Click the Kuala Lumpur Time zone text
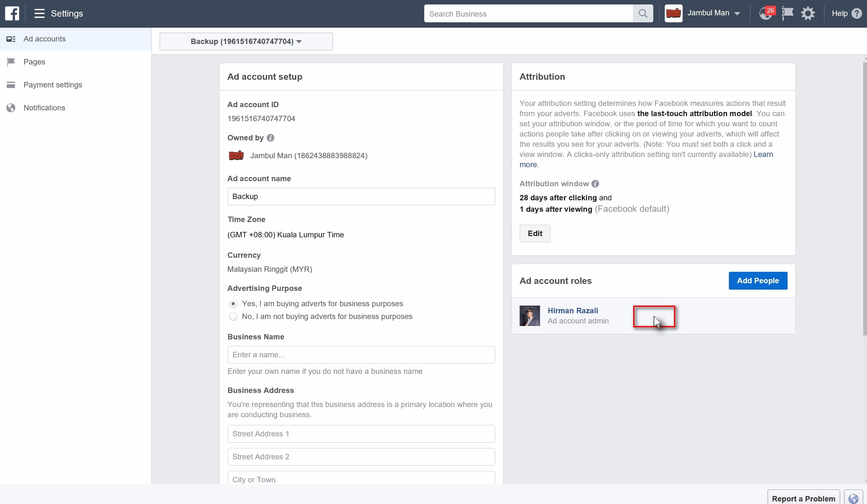867x504 pixels. tap(285, 235)
